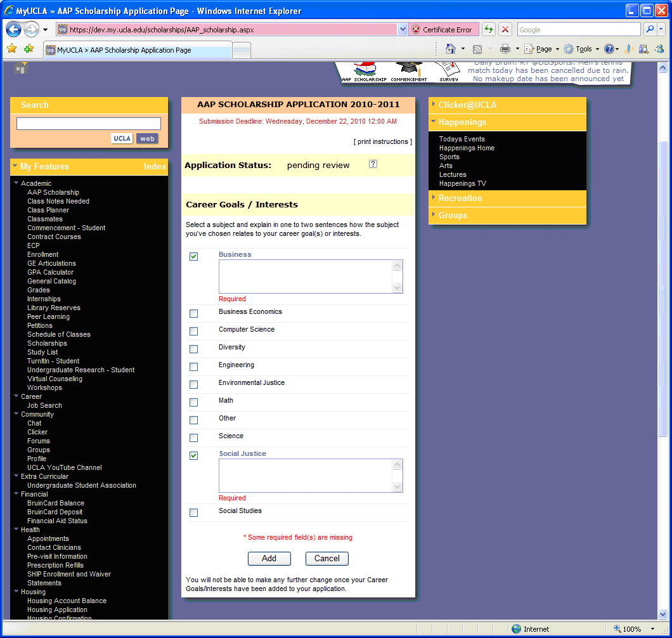Expand the Recreation panel

(x=460, y=199)
